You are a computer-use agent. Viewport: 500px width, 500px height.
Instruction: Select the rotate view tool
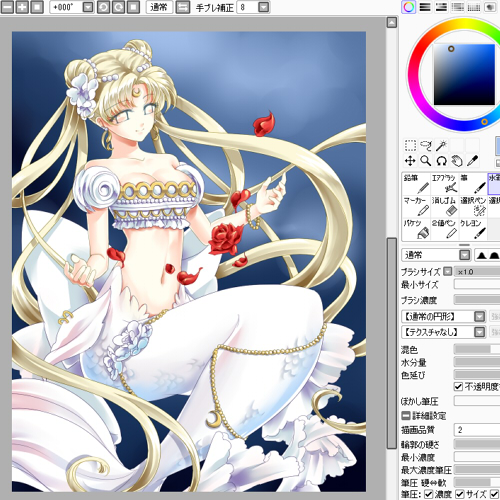[442, 161]
